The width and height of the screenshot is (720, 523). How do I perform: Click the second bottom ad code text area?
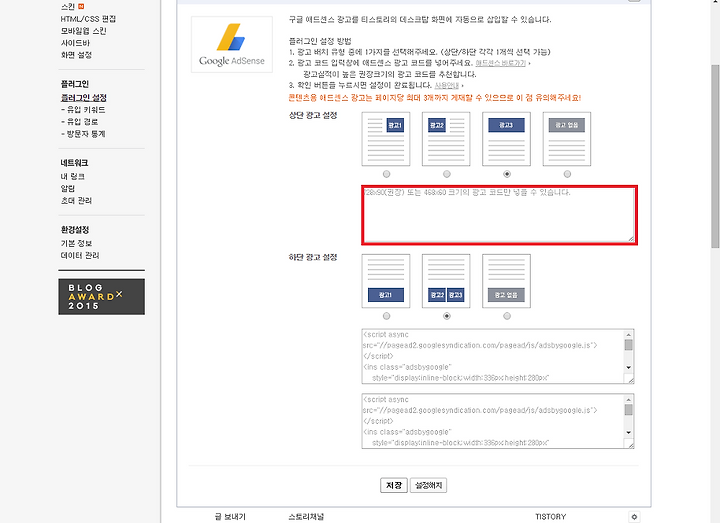[498, 421]
